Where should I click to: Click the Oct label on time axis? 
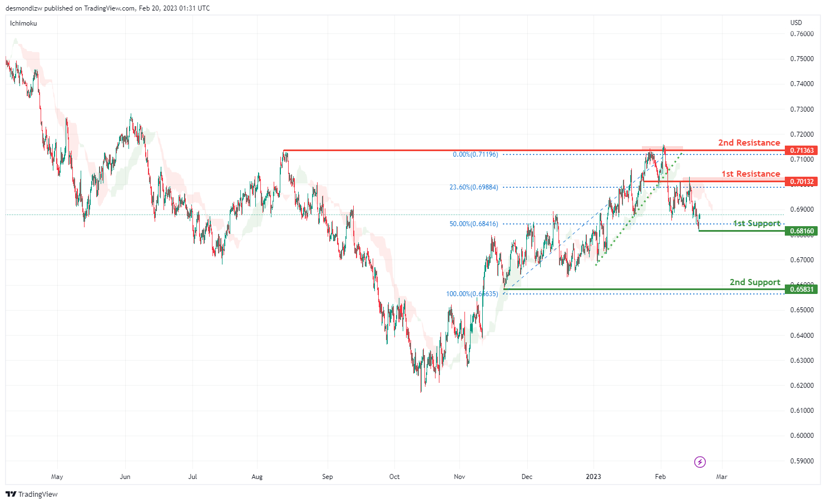pyautogui.click(x=394, y=477)
